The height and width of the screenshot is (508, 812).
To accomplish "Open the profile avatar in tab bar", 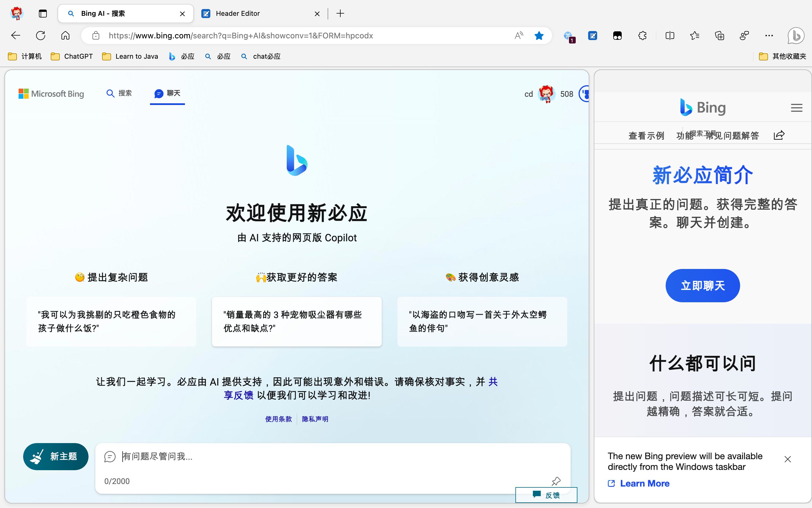I will [16, 14].
